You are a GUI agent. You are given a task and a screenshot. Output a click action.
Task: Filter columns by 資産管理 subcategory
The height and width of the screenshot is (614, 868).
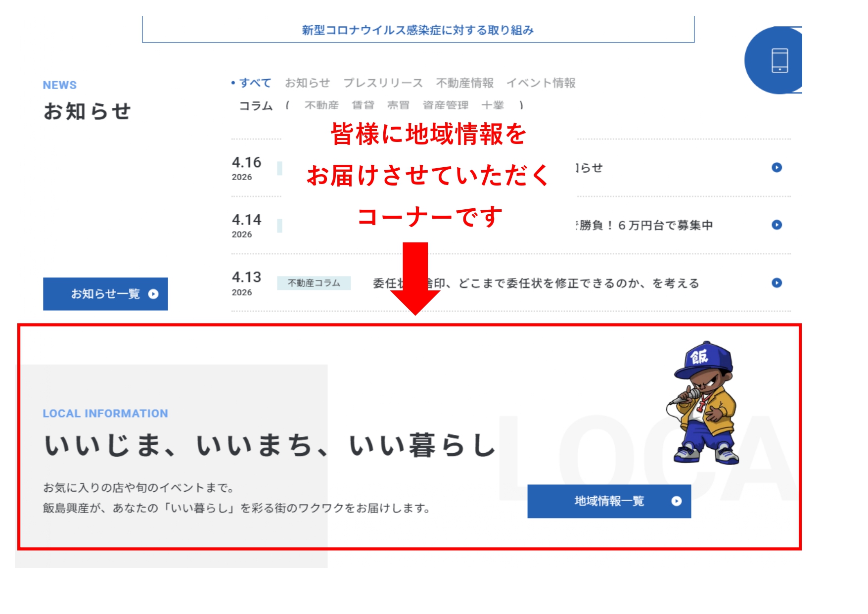445,105
